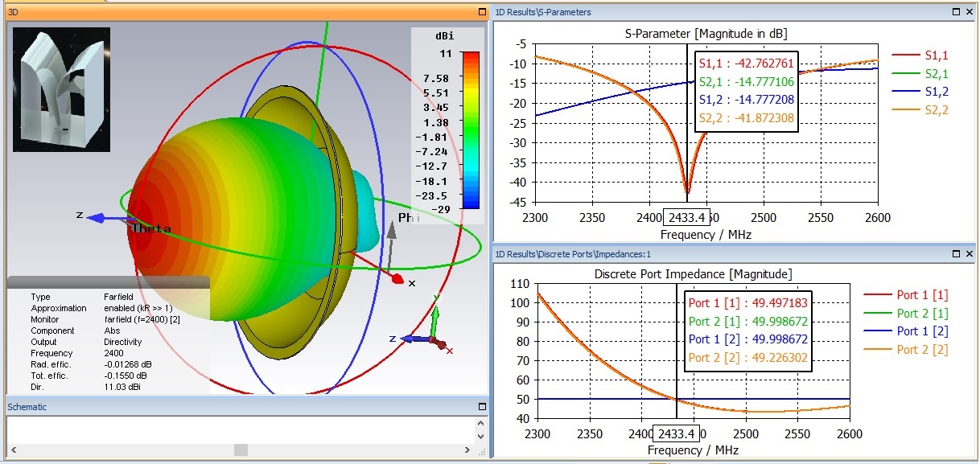The width and height of the screenshot is (980, 464).
Task: Close the S-Parameters results panel
Action: (970, 12)
